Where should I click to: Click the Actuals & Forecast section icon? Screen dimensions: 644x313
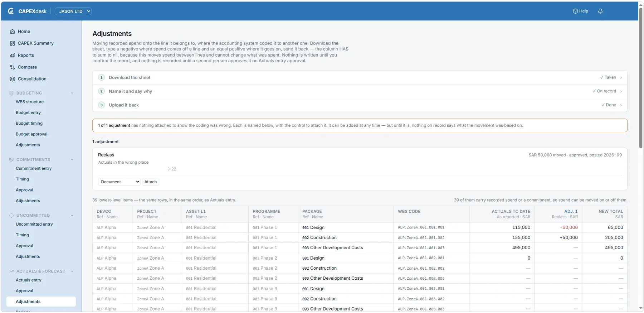[x=11, y=271]
